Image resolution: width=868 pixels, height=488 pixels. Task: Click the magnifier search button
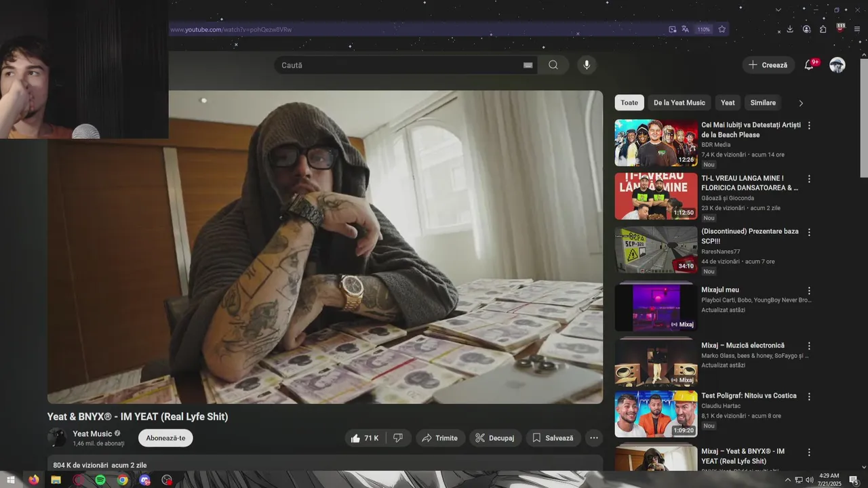pos(553,65)
